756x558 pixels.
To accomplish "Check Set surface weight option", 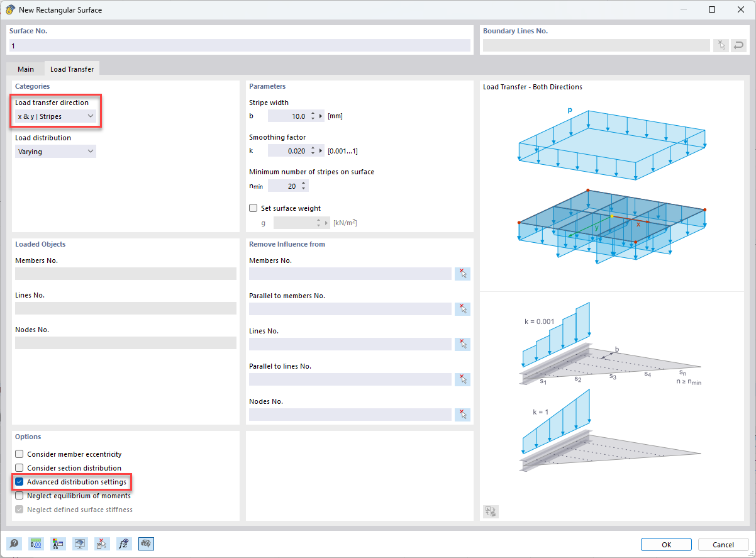I will [x=253, y=208].
